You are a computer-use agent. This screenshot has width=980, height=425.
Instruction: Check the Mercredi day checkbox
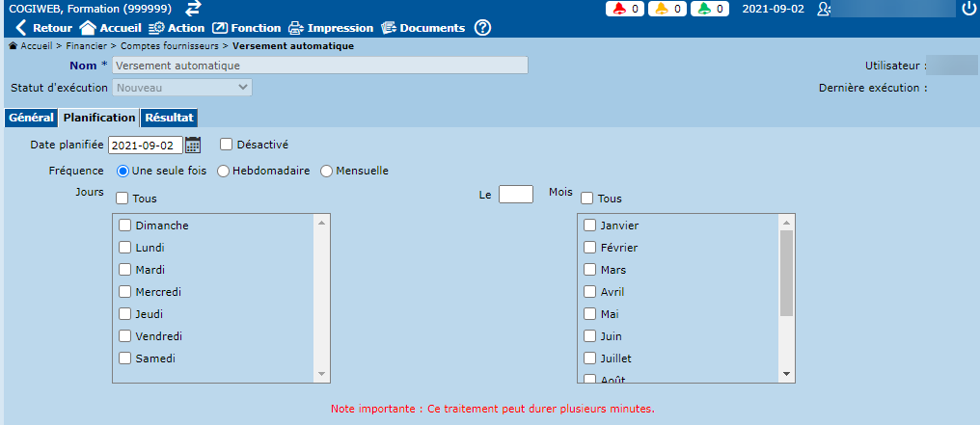[124, 292]
